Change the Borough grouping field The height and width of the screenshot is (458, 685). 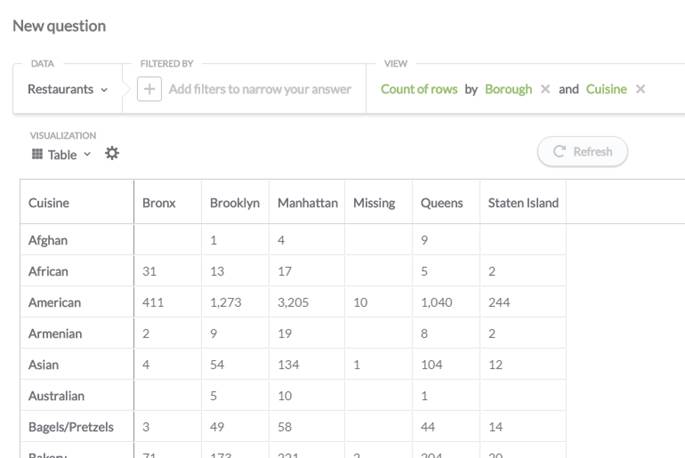(508, 89)
